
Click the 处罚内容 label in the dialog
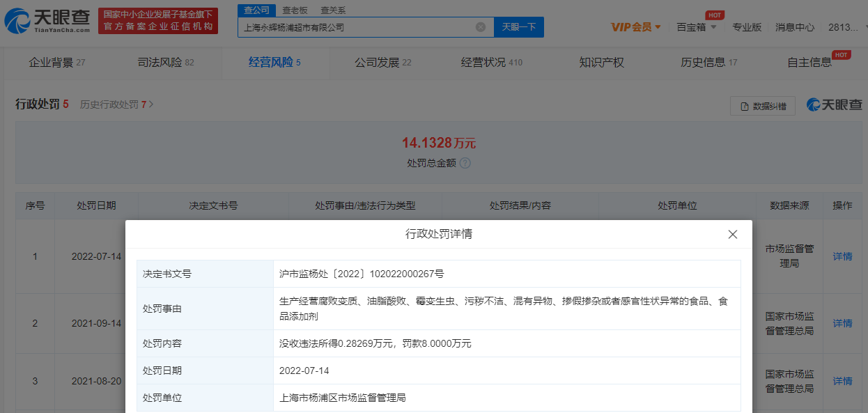[162, 343]
